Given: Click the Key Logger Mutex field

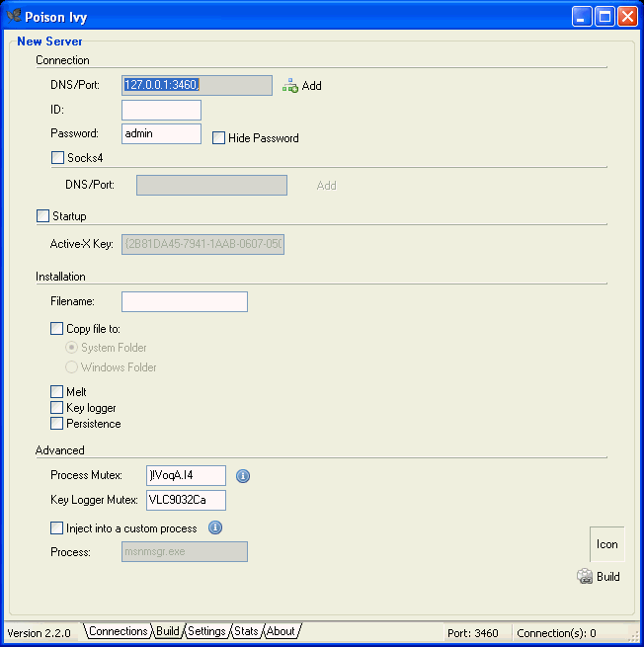Looking at the screenshot, I should pyautogui.click(x=186, y=500).
